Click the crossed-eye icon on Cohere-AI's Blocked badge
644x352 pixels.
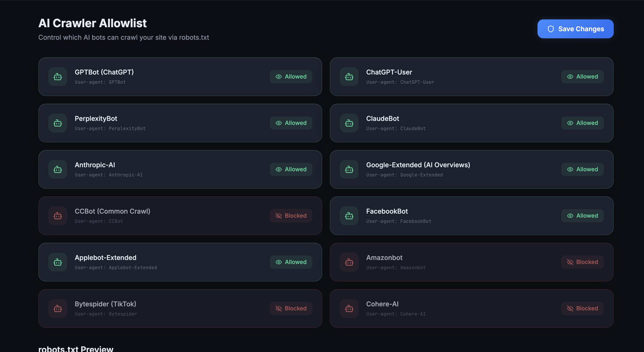pyautogui.click(x=570, y=308)
